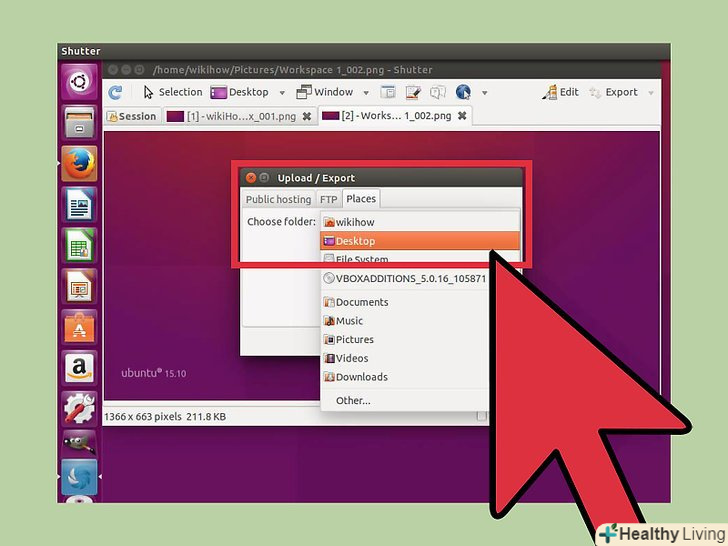Click the capture tooltip icon
The height and width of the screenshot is (546, 728).
tap(437, 92)
